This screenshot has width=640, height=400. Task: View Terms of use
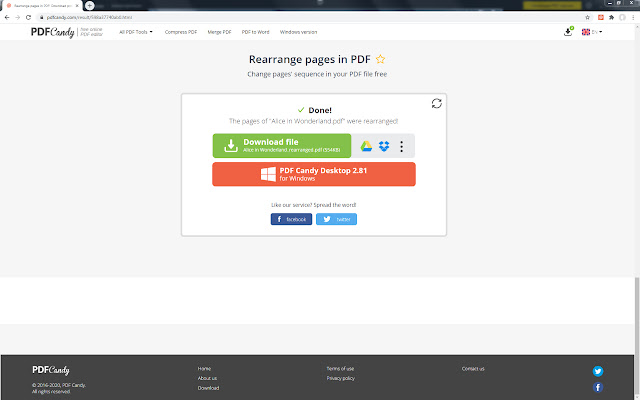(340, 369)
